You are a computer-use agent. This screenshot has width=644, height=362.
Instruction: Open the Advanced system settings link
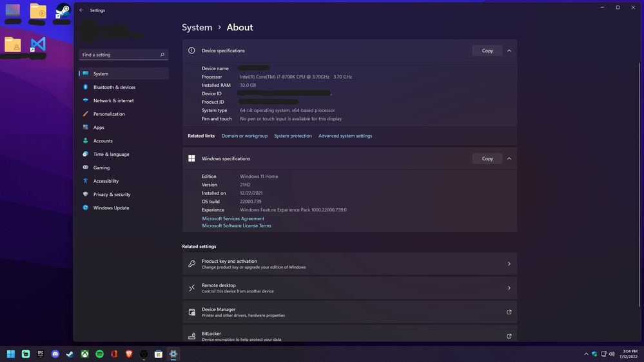coord(345,136)
